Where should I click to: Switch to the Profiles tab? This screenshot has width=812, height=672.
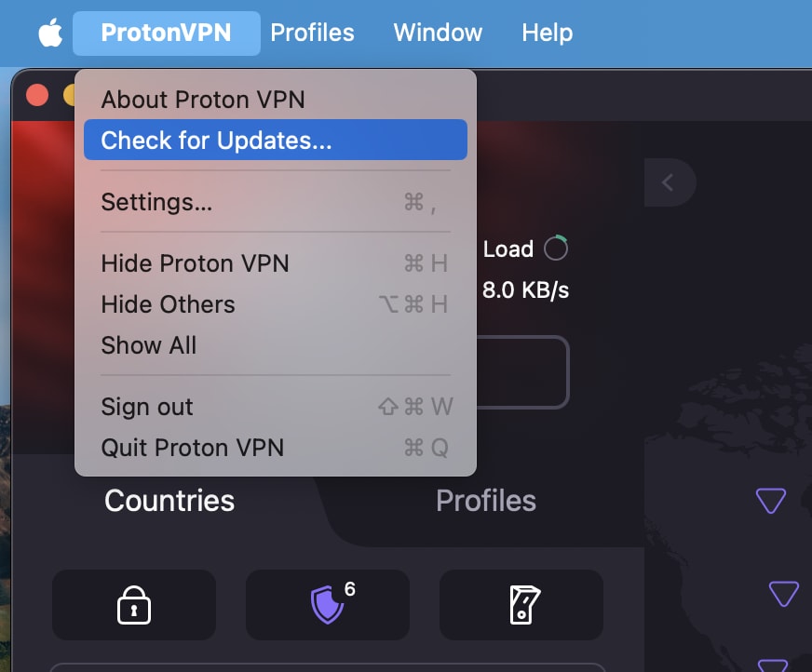(486, 501)
